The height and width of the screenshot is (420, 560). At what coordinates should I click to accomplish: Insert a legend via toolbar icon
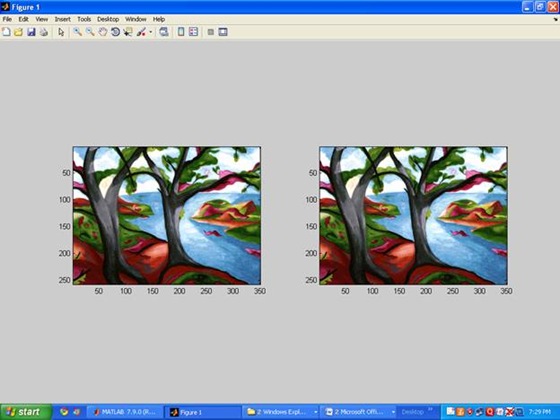coord(193,32)
